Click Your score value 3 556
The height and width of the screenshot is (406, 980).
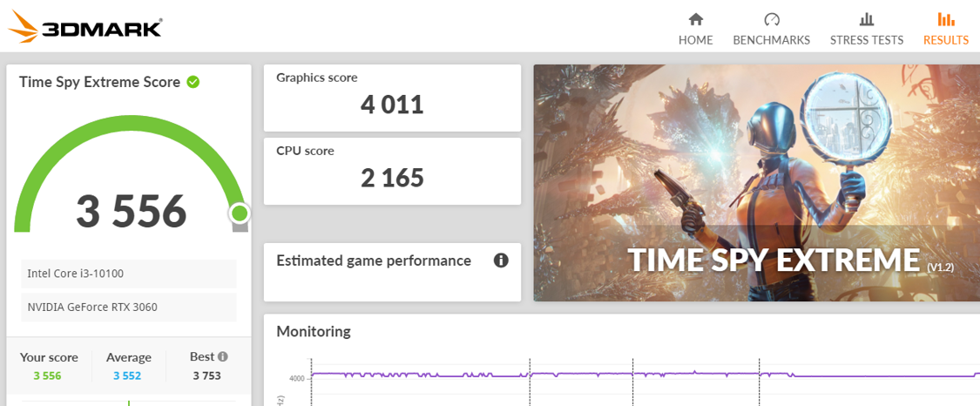[48, 376]
